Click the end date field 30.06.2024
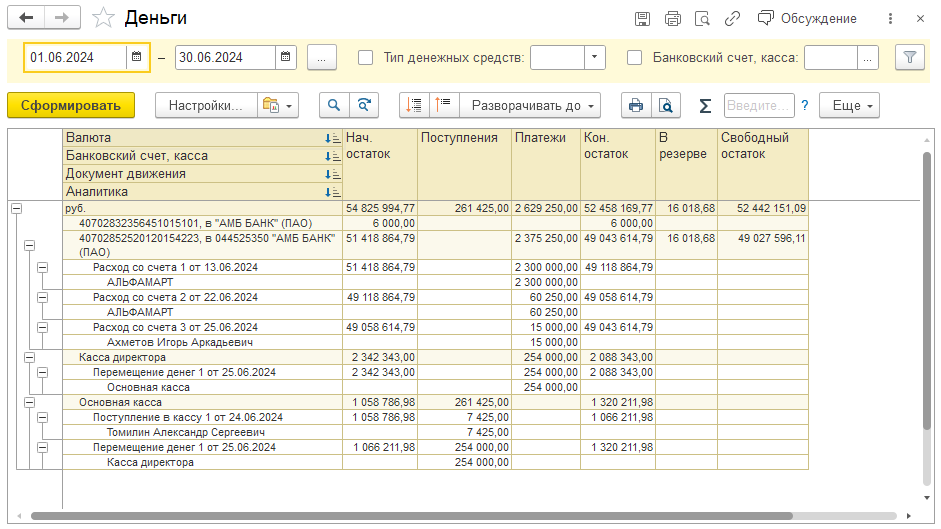 tap(224, 58)
